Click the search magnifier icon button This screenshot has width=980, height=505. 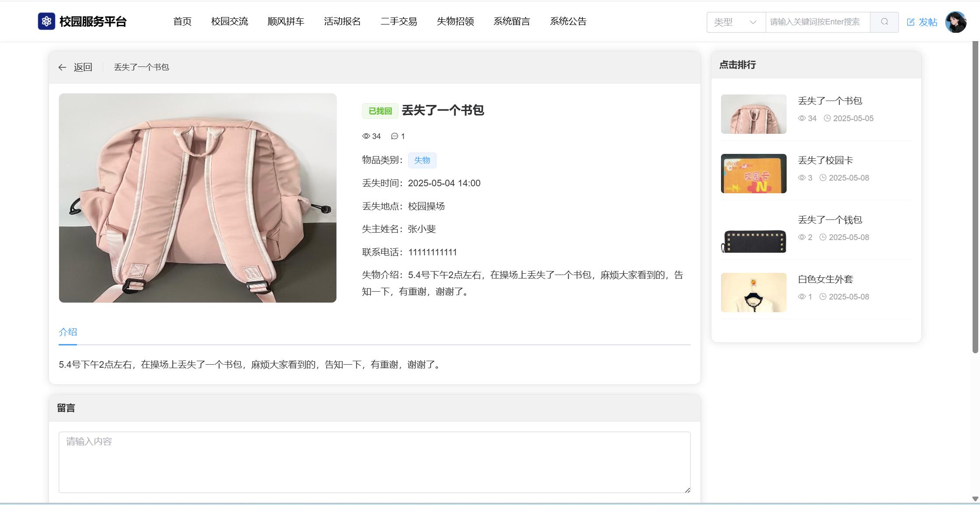[884, 22]
